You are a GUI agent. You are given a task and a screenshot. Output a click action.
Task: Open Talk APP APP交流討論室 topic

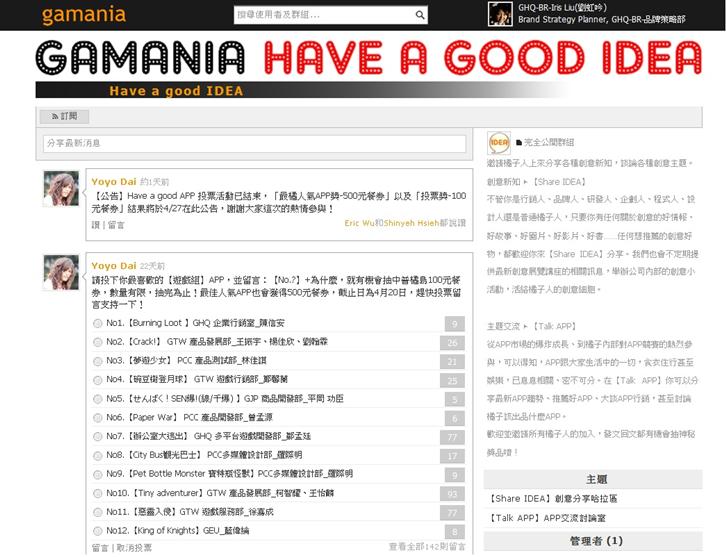pyautogui.click(x=547, y=518)
